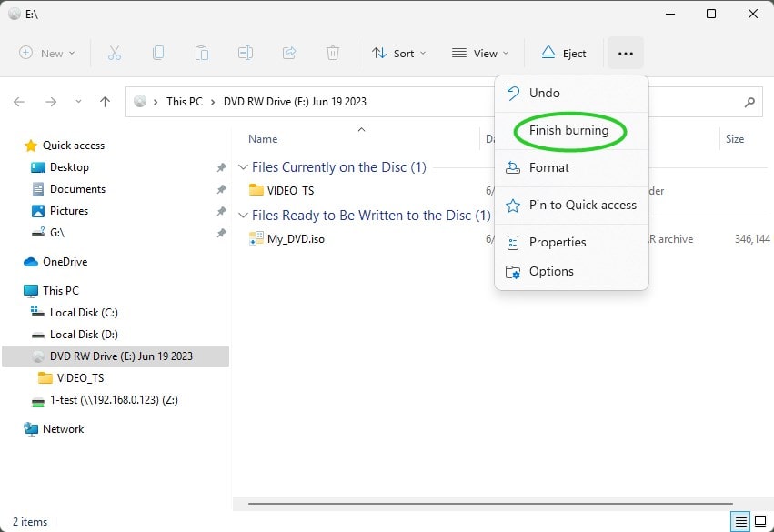Open the View dropdown
774x532 pixels.
[x=480, y=53]
